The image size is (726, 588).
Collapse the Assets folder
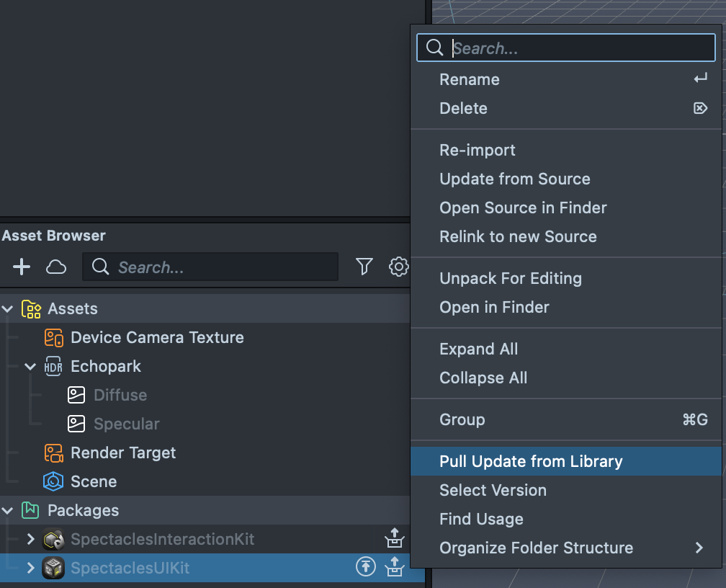pyautogui.click(x=8, y=308)
